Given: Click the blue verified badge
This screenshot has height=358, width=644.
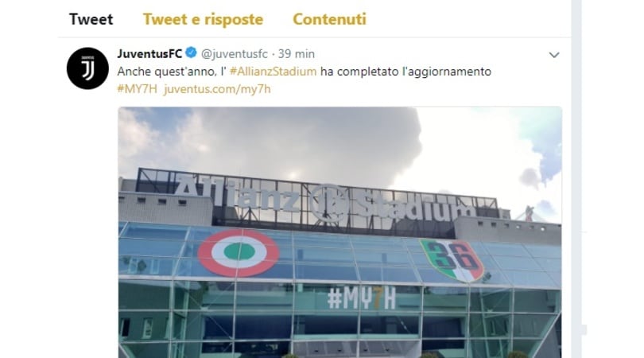Looking at the screenshot, I should tap(191, 53).
